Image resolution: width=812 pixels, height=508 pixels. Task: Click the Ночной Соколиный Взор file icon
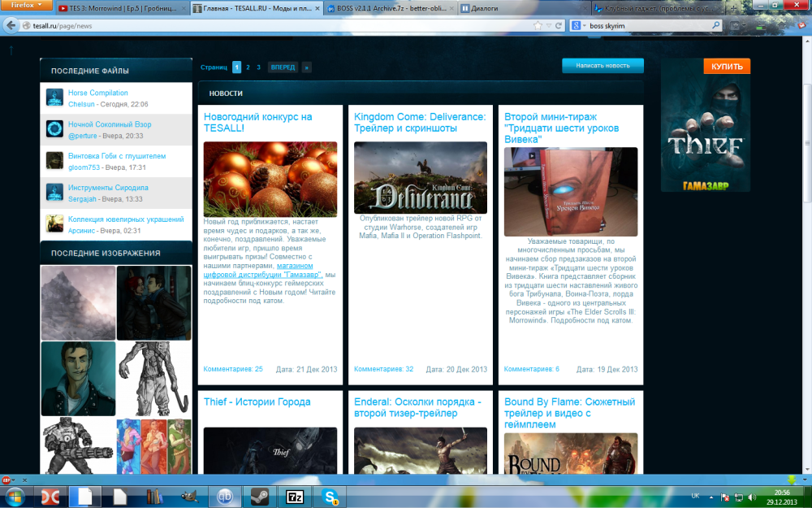[x=54, y=129]
